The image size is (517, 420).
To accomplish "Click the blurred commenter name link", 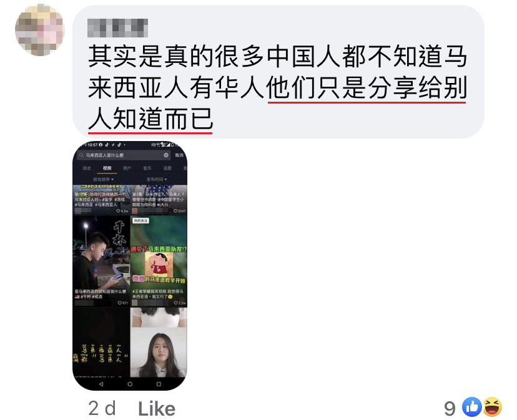I will (x=118, y=27).
